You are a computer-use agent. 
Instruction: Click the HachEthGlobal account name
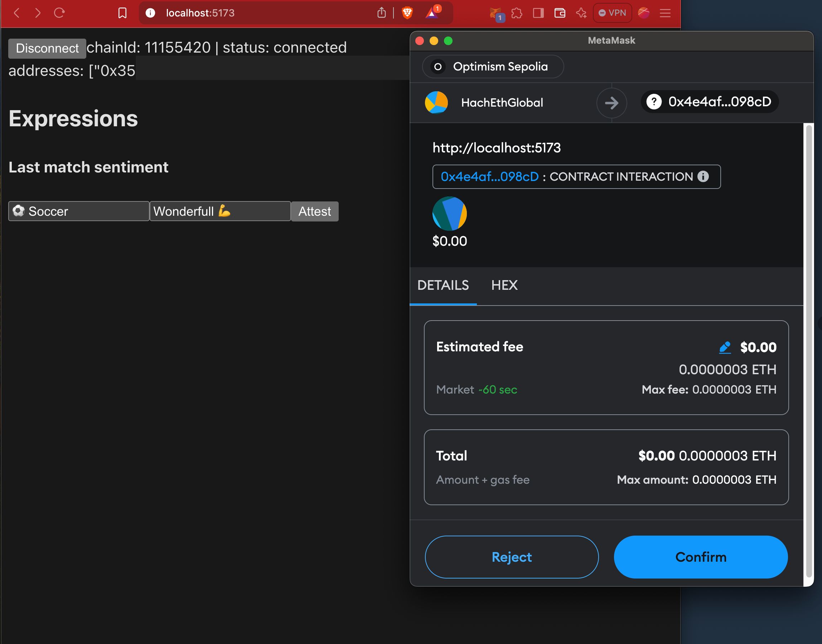[502, 103]
